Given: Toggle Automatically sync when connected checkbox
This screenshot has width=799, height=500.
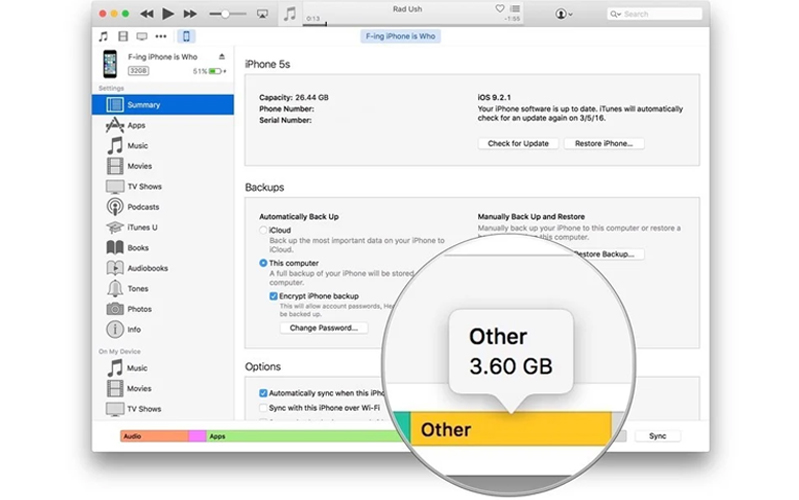Looking at the screenshot, I should click(x=263, y=393).
